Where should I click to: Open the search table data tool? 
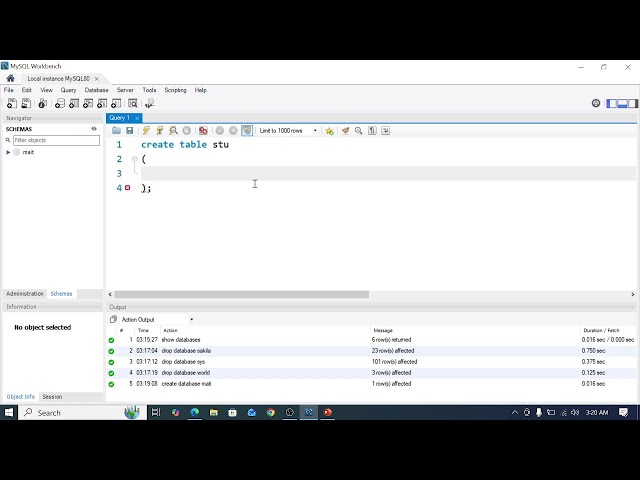[133, 104]
